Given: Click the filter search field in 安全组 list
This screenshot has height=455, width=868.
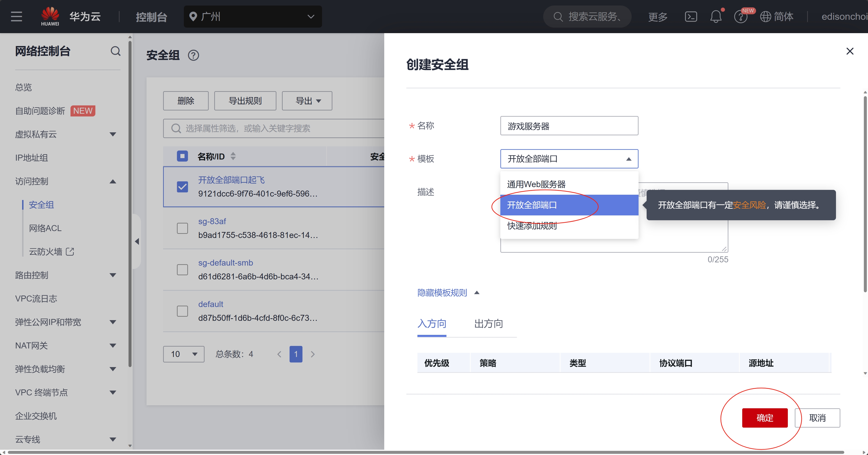Looking at the screenshot, I should (274, 128).
